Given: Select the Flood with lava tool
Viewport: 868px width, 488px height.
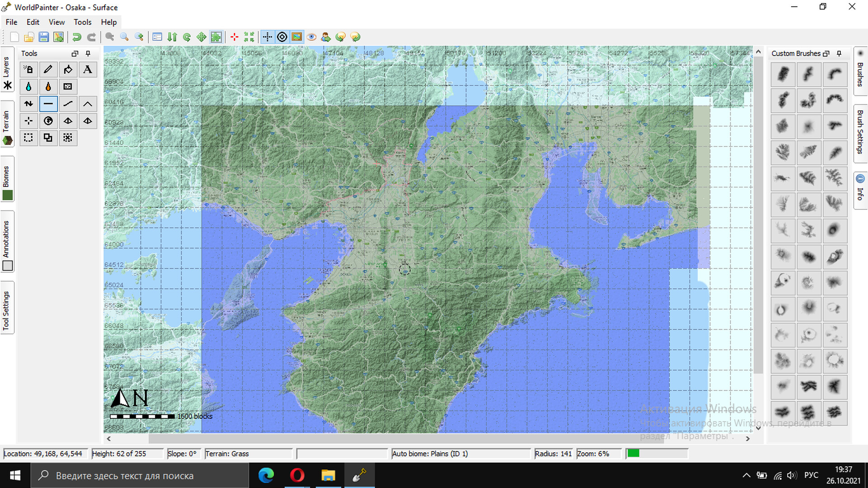Looking at the screenshot, I should click(48, 86).
